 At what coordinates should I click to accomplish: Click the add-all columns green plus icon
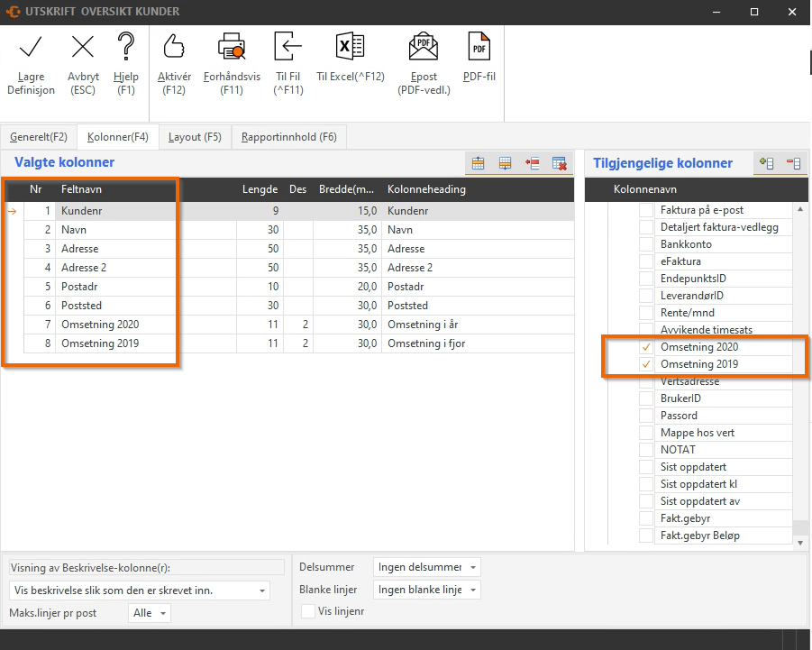coord(767,163)
